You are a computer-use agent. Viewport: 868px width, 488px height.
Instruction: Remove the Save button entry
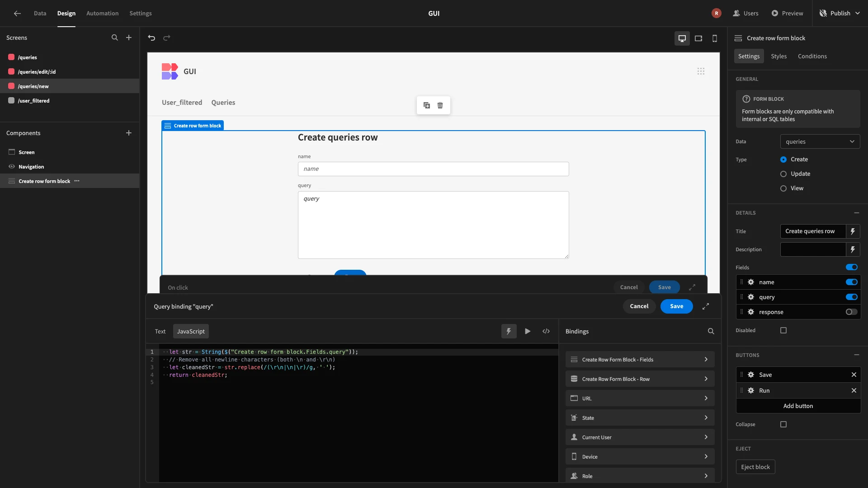(854, 375)
